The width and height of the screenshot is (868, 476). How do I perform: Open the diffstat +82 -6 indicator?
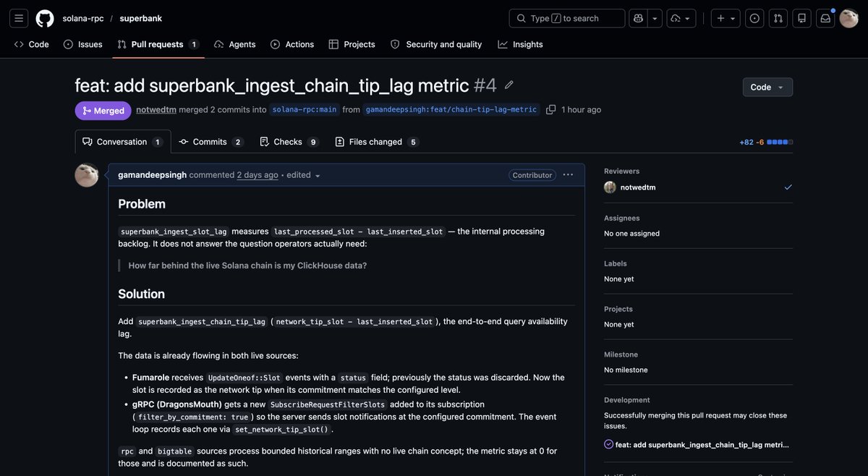[x=766, y=142]
